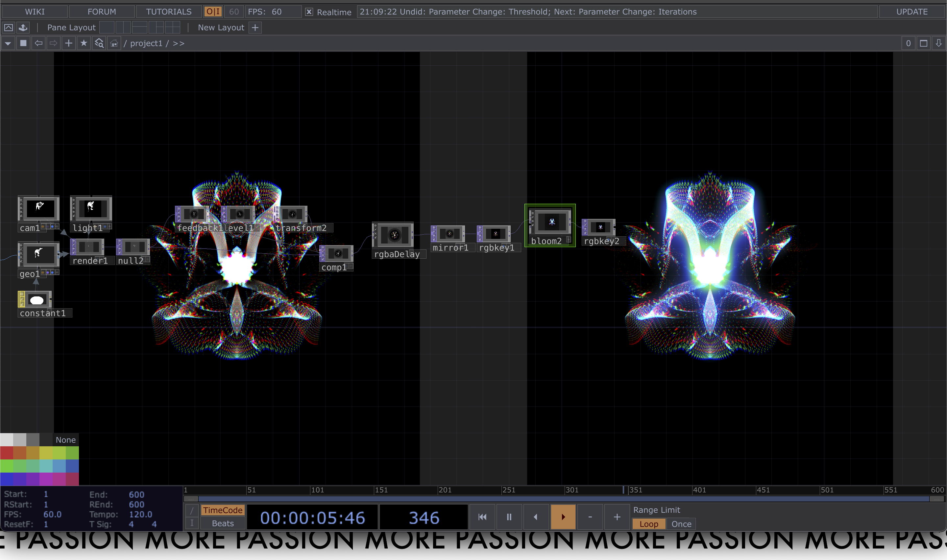This screenshot has width=947, height=560.
Task: Open the FORUM menu item
Action: [x=101, y=12]
